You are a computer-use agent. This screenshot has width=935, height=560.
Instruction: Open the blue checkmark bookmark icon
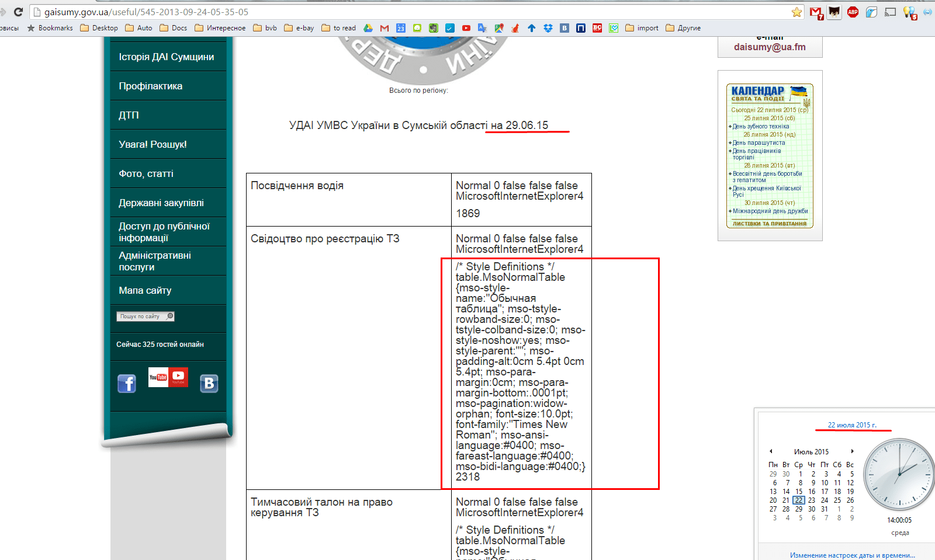coord(449,28)
